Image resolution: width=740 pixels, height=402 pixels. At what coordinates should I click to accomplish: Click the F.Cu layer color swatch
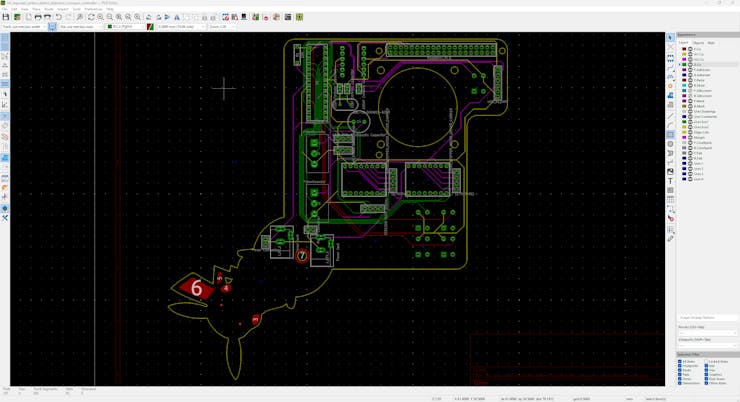tap(684, 49)
